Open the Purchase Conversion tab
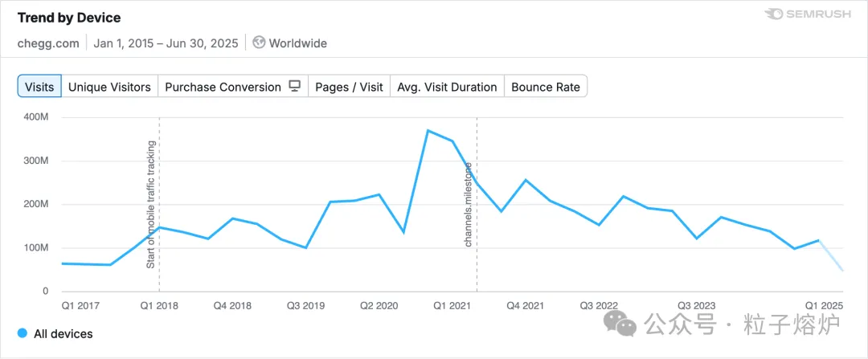This screenshot has height=359, width=868. tap(233, 87)
